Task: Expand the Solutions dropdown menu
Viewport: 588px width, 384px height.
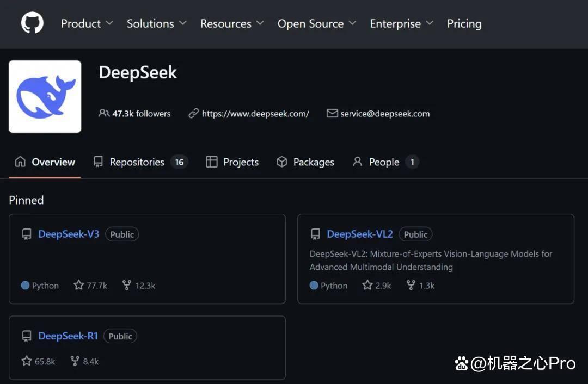Action: point(157,23)
